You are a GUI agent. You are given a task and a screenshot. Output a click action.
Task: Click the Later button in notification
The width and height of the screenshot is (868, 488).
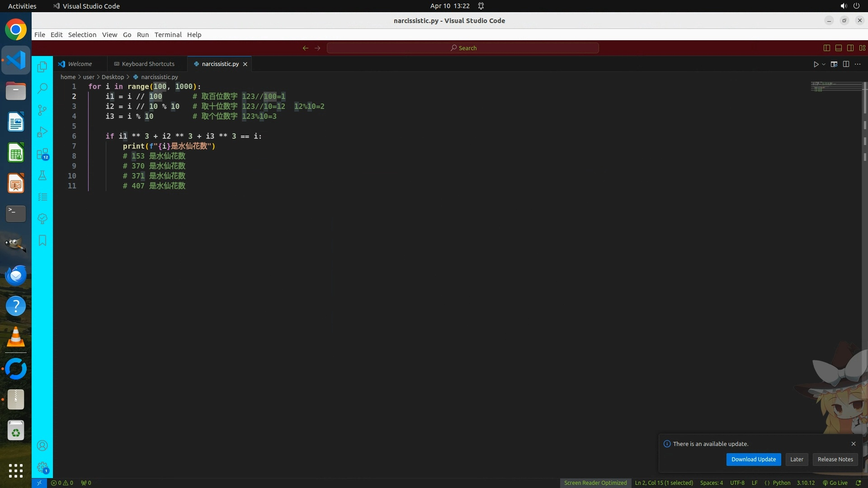pyautogui.click(x=797, y=459)
